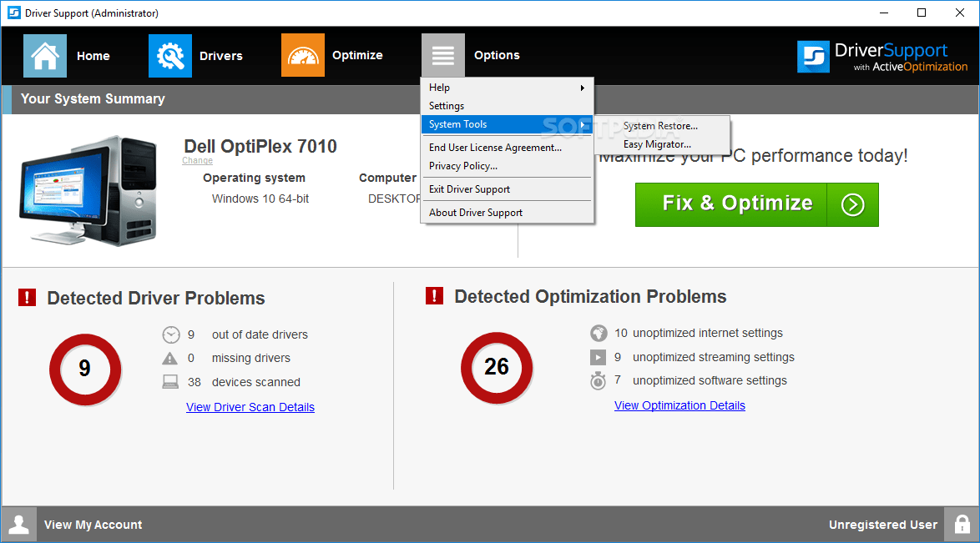Click the Fix & Optimize button
The width and height of the screenshot is (980, 543).
[757, 204]
